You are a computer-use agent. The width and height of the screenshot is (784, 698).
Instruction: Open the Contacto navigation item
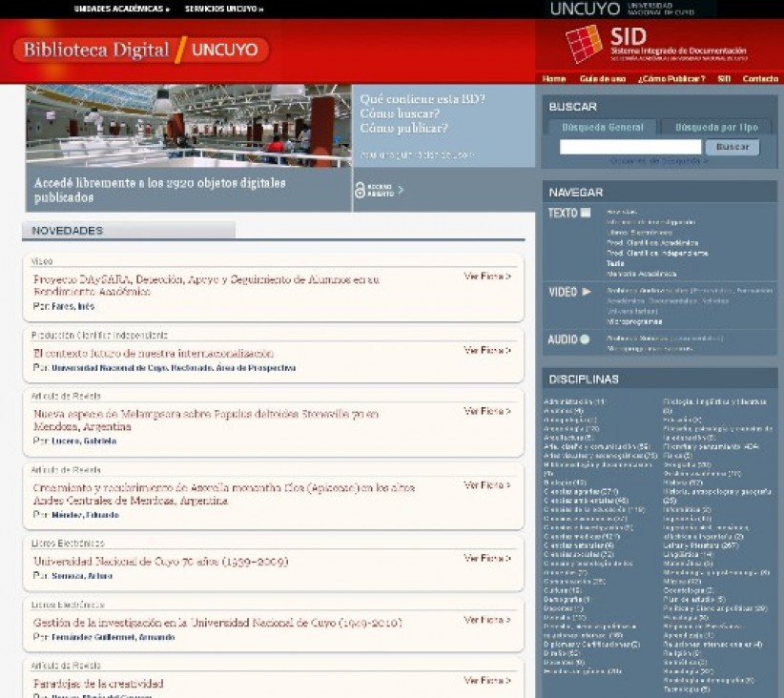(x=760, y=78)
